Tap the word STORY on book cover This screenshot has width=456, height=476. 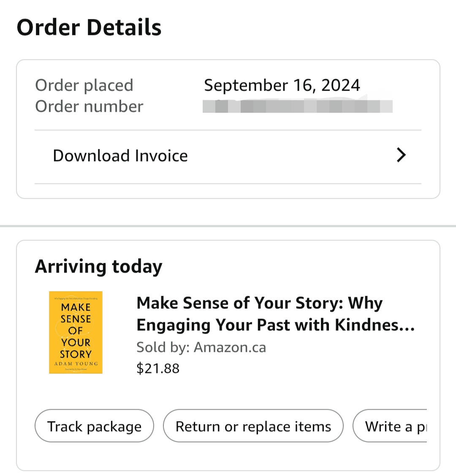[76, 354]
